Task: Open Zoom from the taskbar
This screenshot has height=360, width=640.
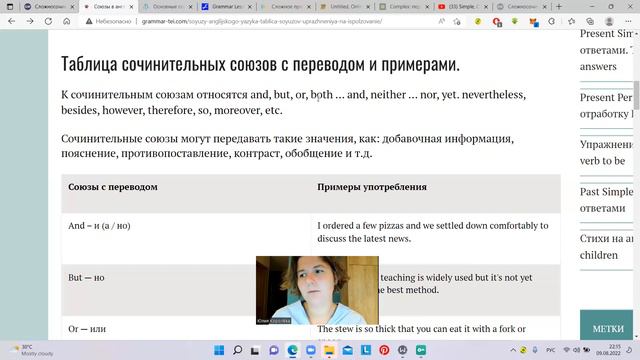Action: coord(311,350)
